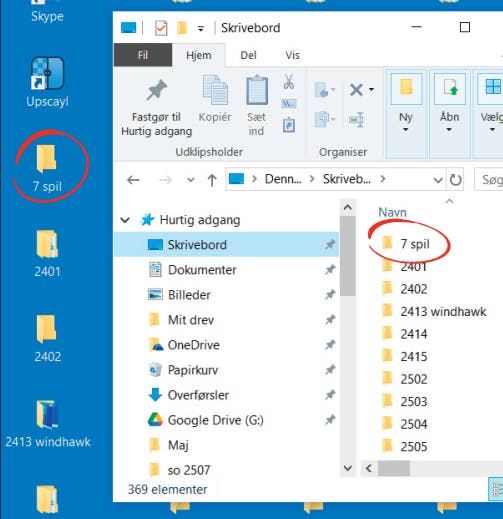Click the refresh icon beside the address bar
The image size is (503, 519).
[455, 180]
